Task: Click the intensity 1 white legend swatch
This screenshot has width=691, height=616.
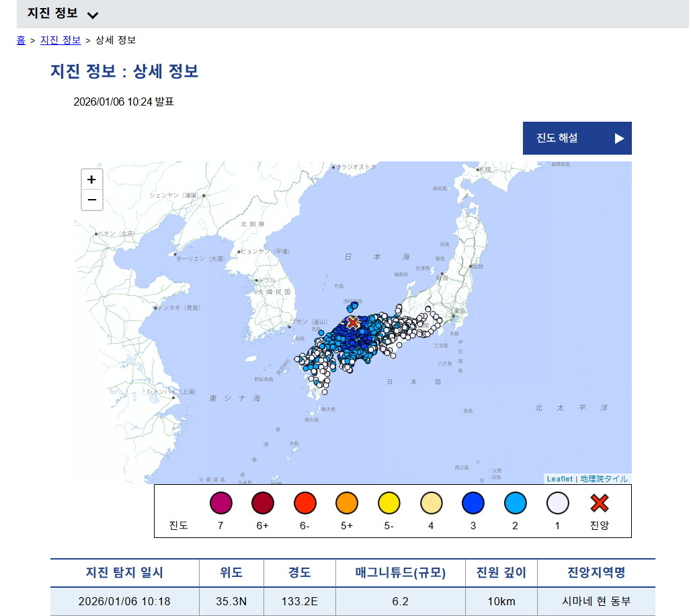Action: (x=557, y=502)
